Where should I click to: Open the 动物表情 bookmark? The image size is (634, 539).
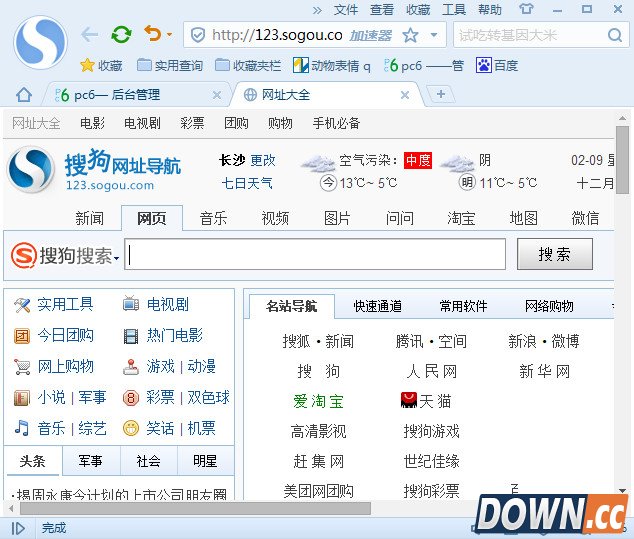click(332, 65)
